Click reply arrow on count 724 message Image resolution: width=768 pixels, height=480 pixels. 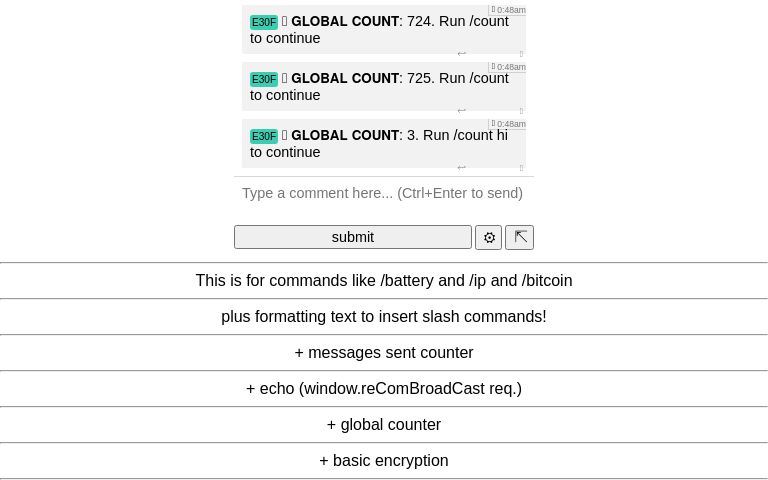pos(461,54)
